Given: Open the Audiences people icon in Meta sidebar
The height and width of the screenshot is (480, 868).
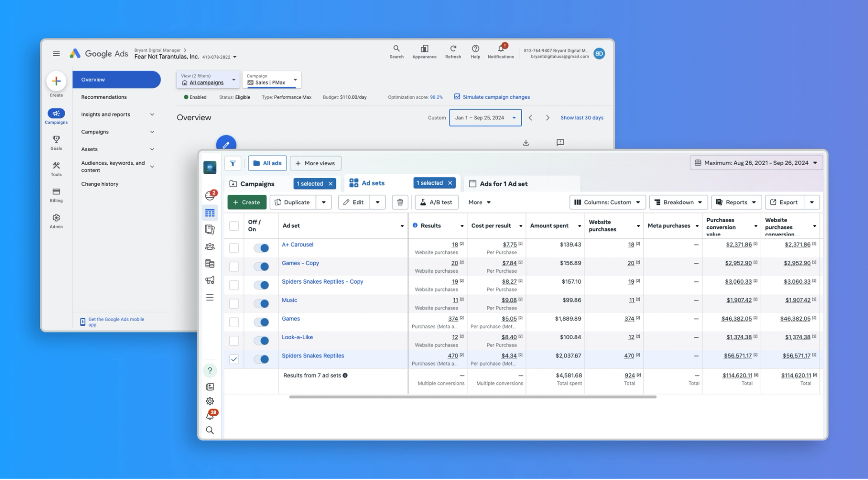Looking at the screenshot, I should 210,247.
